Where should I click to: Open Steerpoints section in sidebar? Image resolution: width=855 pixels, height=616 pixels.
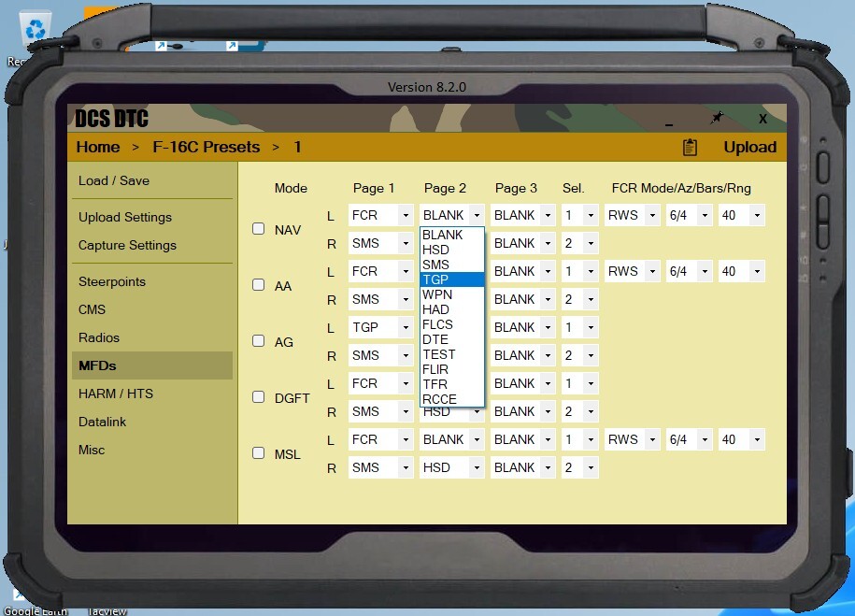tap(152, 281)
